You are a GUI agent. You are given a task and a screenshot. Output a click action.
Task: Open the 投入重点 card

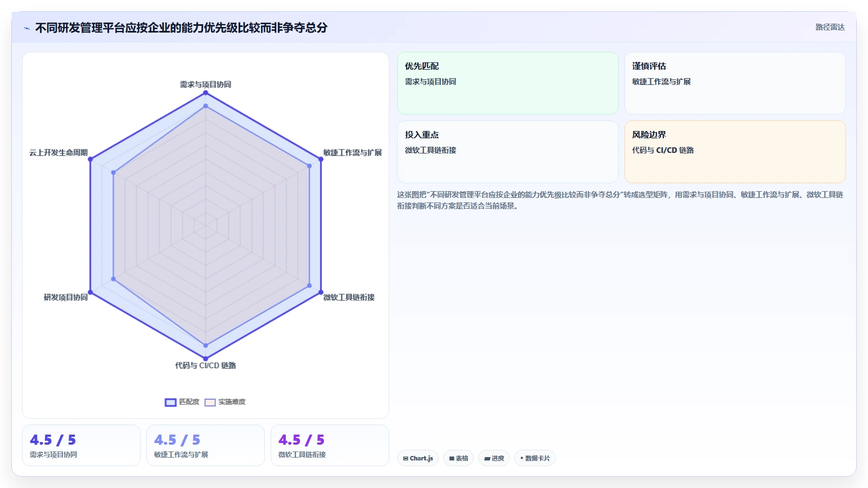(x=508, y=152)
